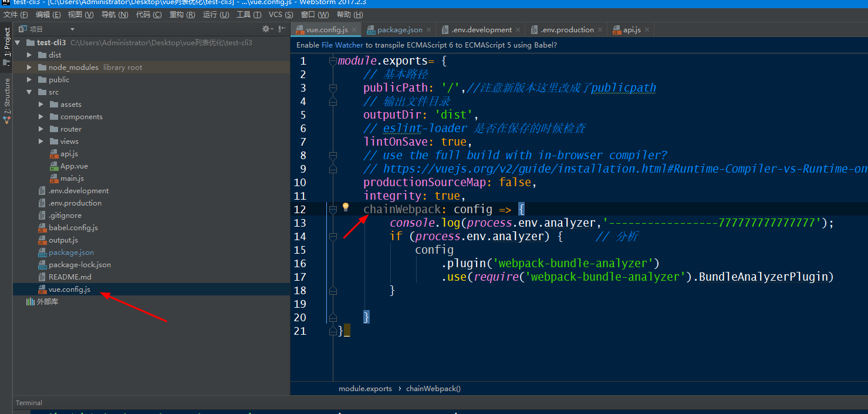
Task: Fold the chainWebpack block at line 12
Action: [x=333, y=209]
